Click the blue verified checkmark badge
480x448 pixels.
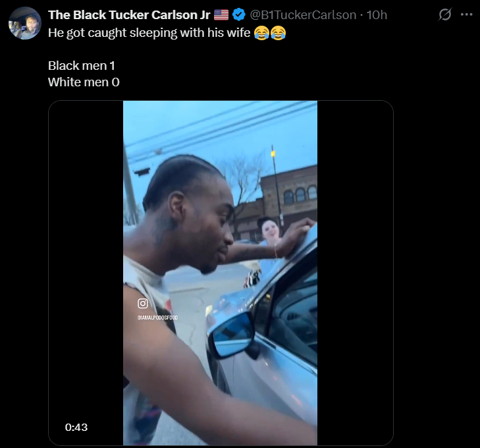239,14
